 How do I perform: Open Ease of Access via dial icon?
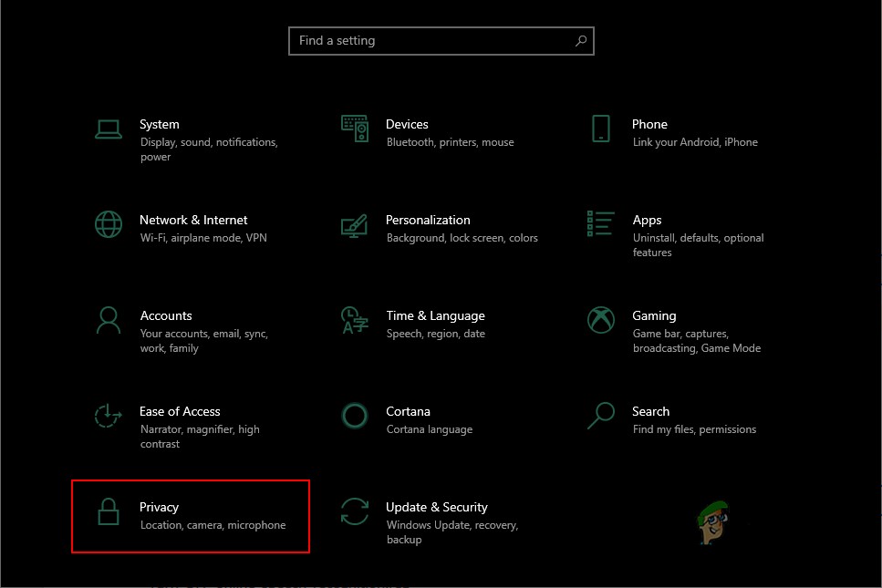(x=109, y=416)
